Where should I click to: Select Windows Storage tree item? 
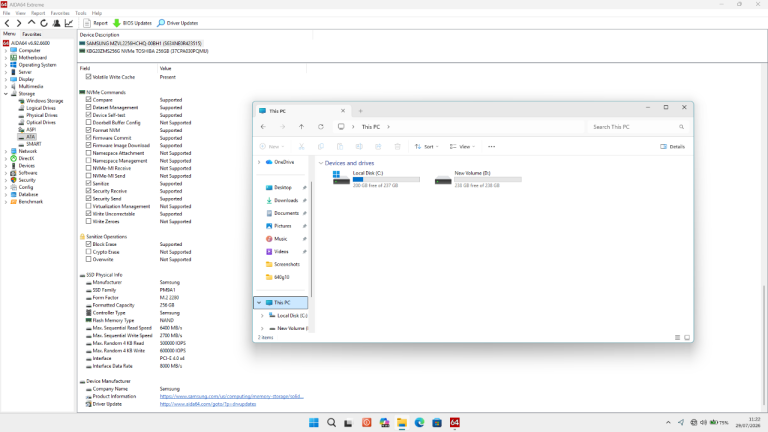[x=45, y=101]
